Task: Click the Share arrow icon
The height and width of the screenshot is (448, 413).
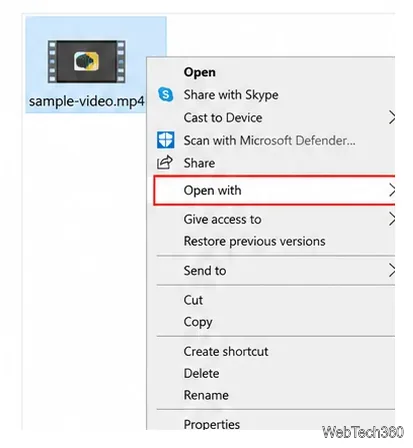Action: tap(165, 162)
